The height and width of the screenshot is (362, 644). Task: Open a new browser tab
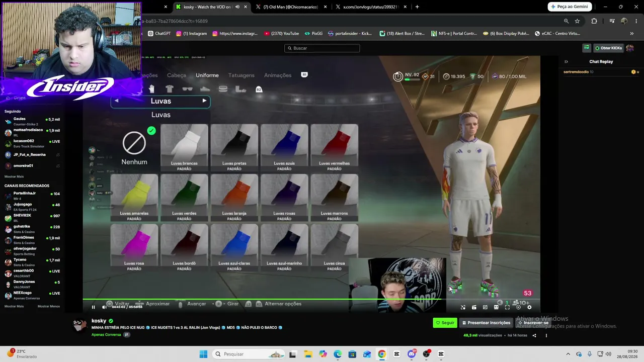click(417, 7)
